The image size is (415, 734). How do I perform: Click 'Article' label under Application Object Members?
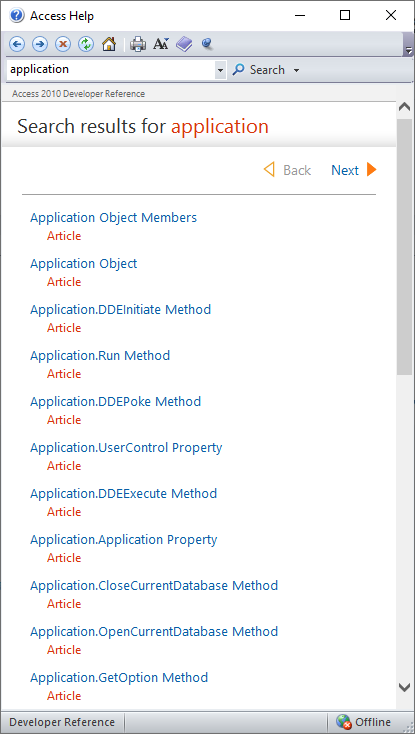[x=64, y=236]
